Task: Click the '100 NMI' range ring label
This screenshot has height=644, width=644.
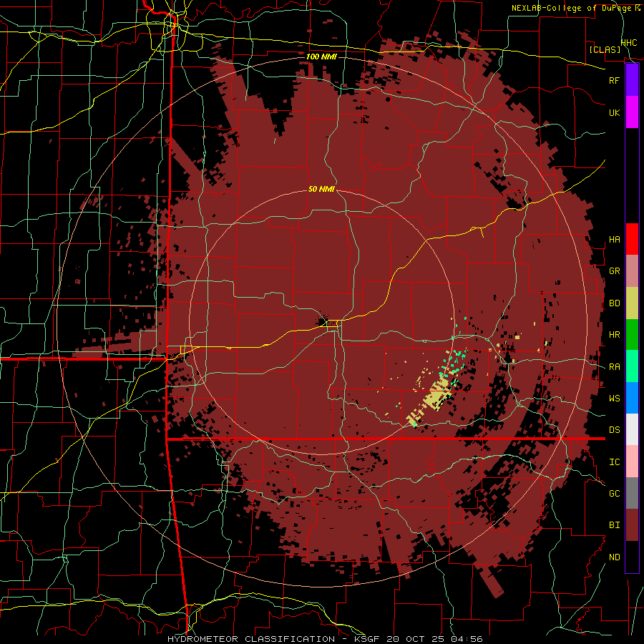Action: [321, 57]
